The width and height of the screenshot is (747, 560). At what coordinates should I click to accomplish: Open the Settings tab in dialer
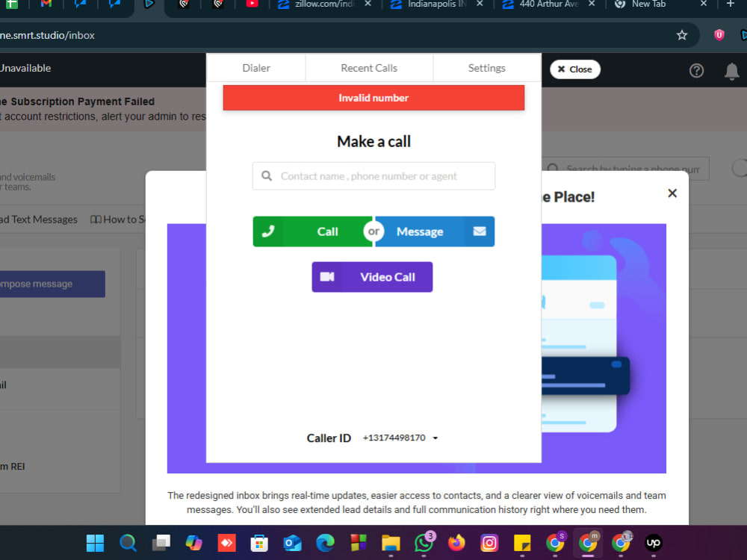486,68
